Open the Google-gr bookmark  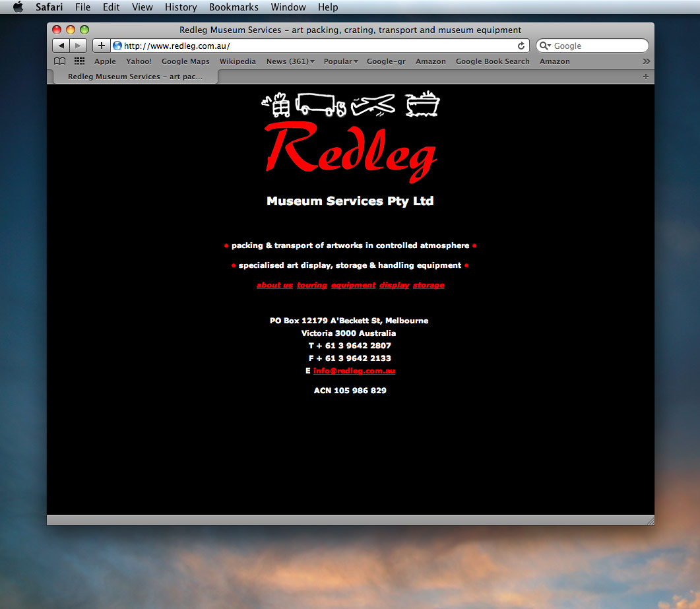coord(386,61)
